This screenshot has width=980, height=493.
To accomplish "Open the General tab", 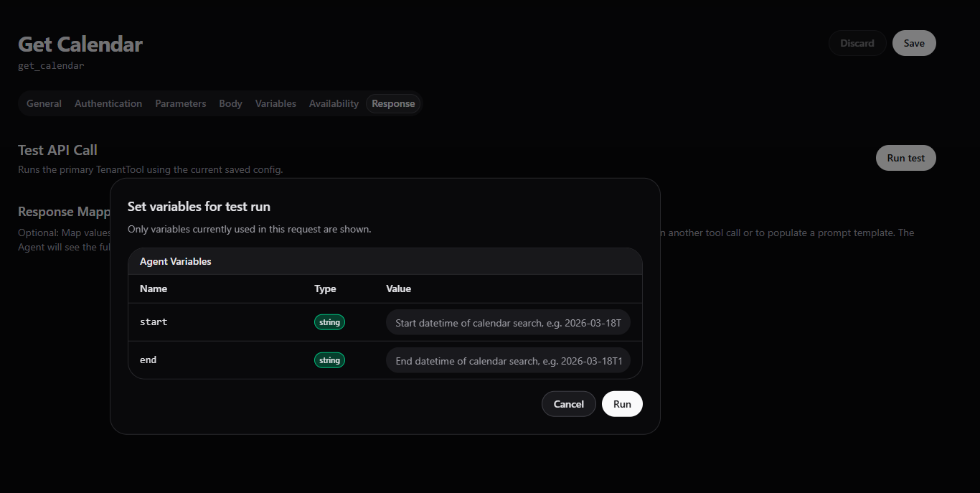I will pos(44,103).
